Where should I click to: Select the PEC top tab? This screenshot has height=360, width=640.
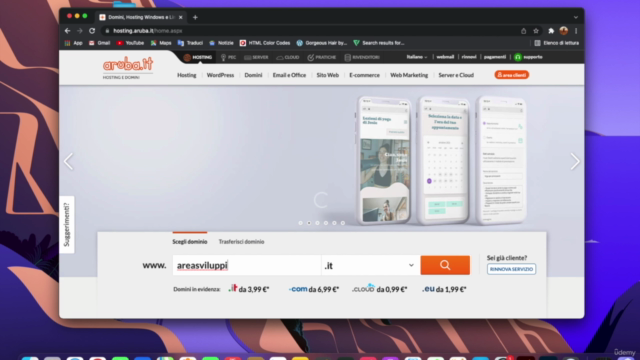coord(229,57)
